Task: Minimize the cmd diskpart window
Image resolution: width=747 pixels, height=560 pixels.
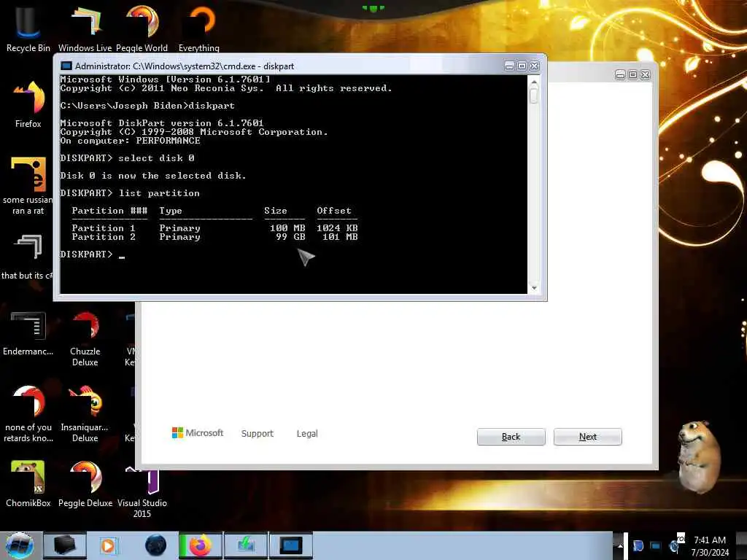Action: coord(509,66)
